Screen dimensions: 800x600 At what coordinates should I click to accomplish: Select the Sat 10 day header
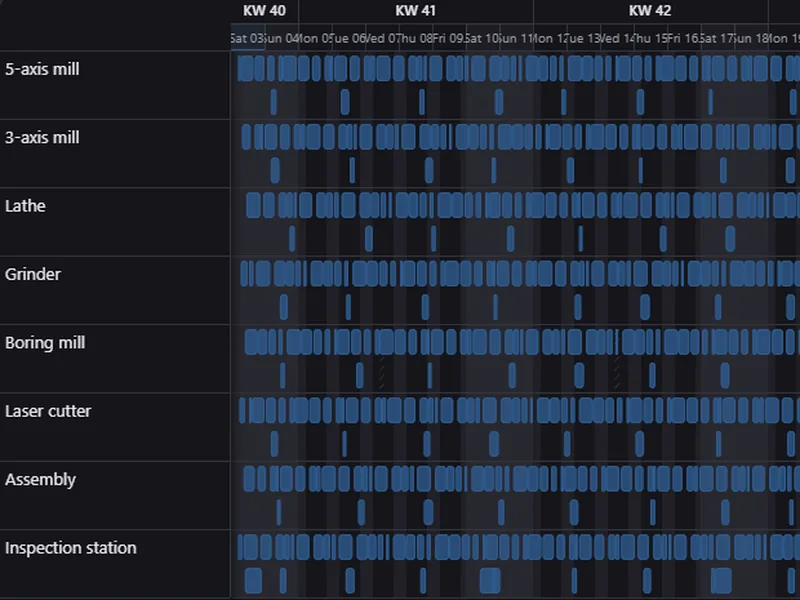point(483,38)
